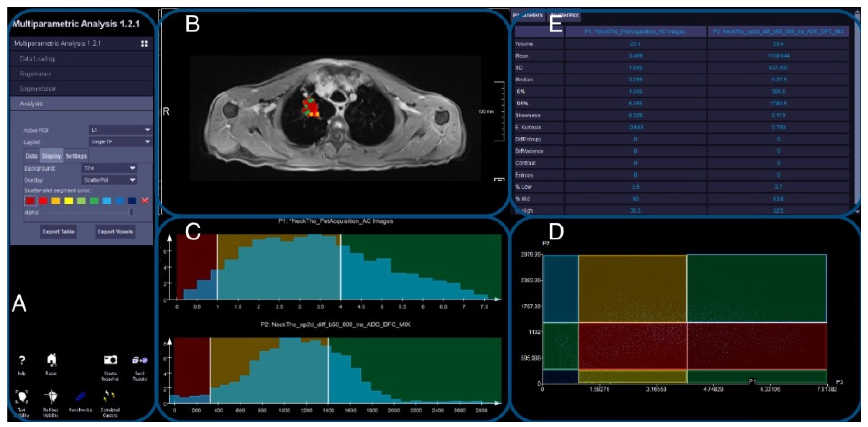The height and width of the screenshot is (427, 868).
Task: Toggle the Text Visibility icon
Action: click(x=22, y=397)
